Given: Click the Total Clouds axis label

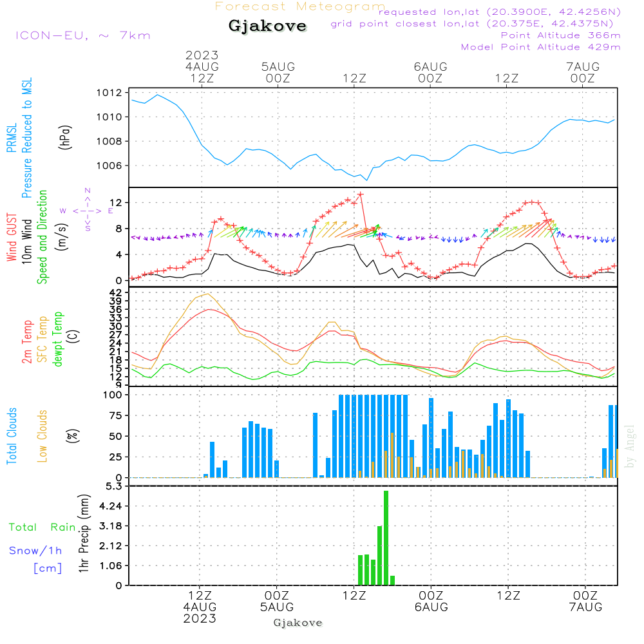Looking at the screenshot, I should click(x=12, y=436).
